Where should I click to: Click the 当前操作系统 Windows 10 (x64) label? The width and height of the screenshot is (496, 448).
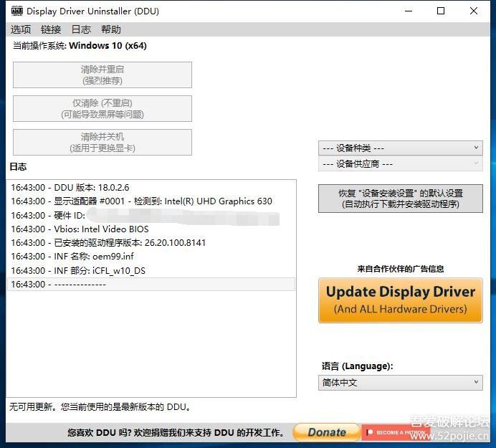[80, 46]
